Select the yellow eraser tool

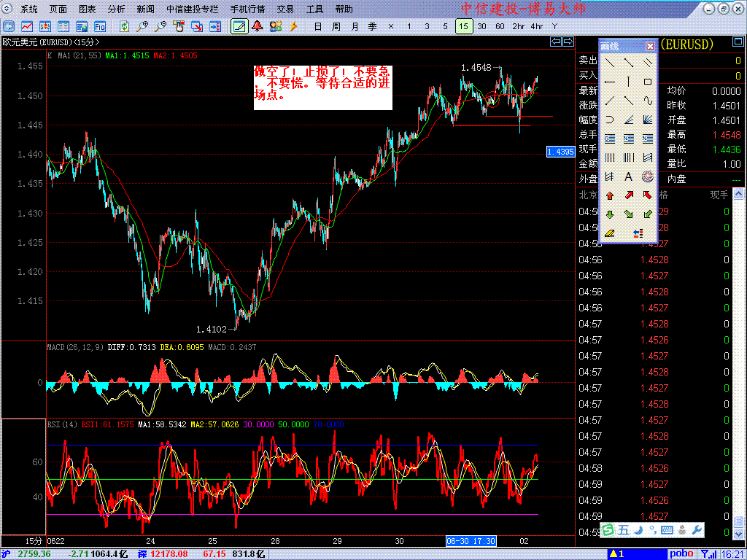[x=610, y=233]
